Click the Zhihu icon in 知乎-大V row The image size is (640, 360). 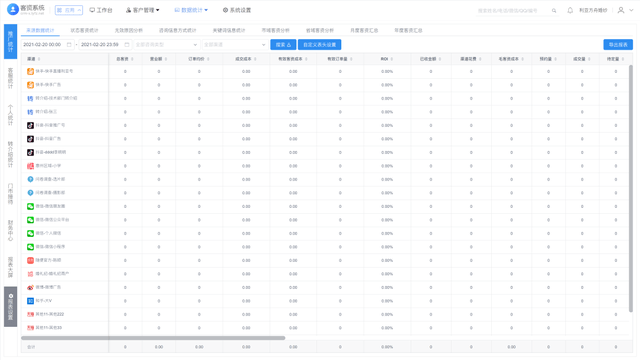tap(30, 301)
